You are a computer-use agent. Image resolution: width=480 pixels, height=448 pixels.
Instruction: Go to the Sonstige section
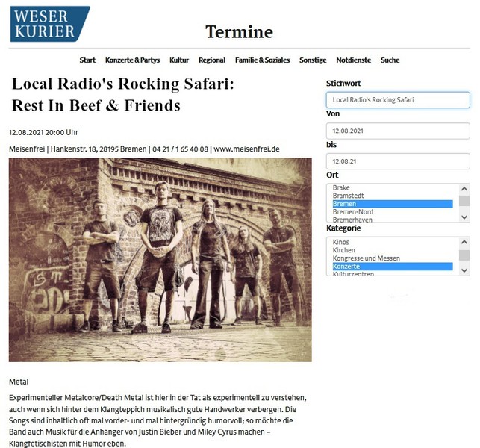pos(313,60)
